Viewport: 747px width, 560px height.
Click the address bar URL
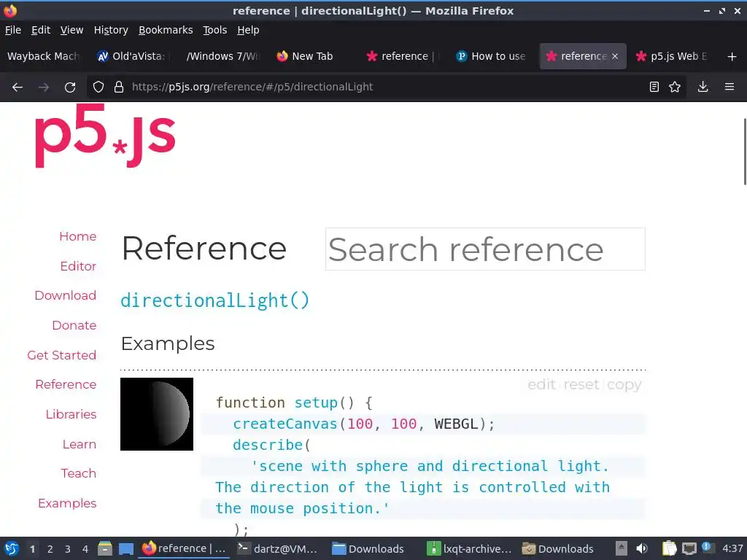pos(252,87)
